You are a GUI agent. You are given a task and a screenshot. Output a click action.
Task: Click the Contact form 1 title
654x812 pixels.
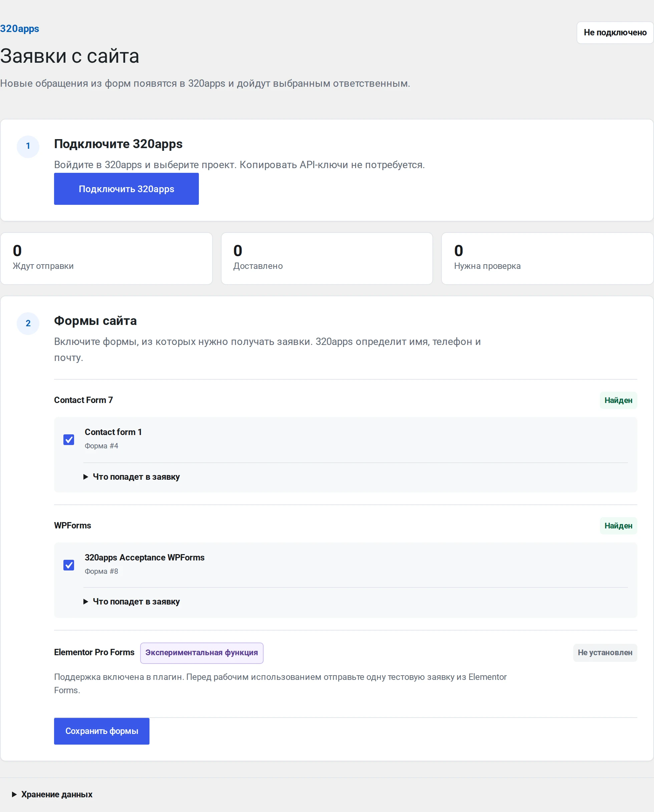[x=113, y=432]
